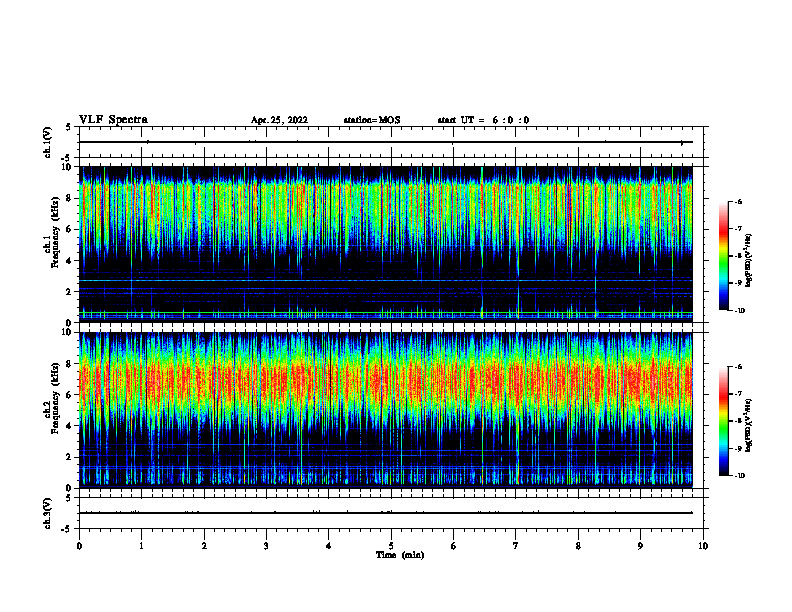Select the "Time (min)" x-axis label
This screenshot has height=612, width=792.
400,555
